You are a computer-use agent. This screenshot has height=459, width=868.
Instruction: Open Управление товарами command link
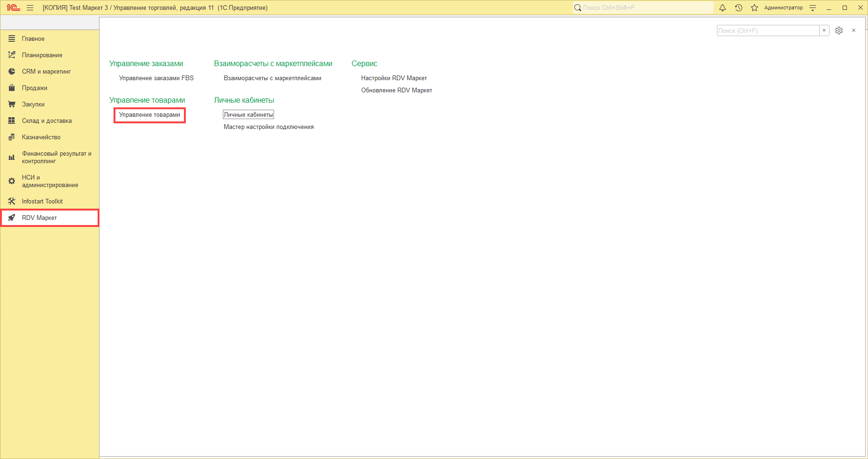[x=150, y=114]
